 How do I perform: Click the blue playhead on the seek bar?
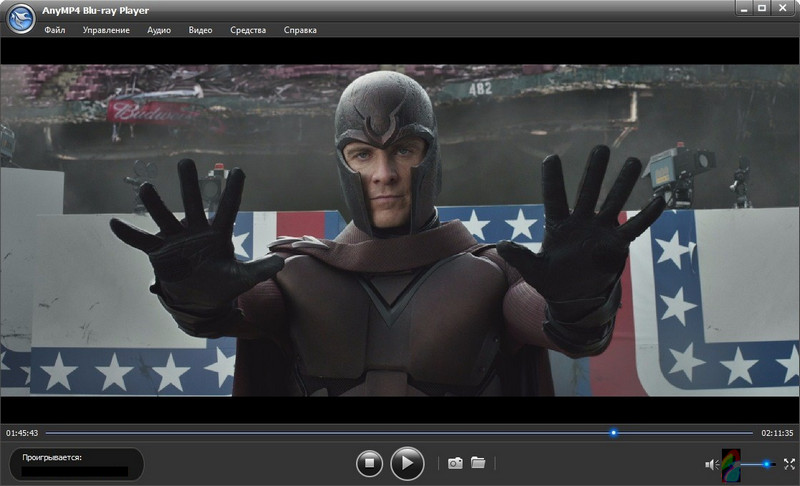tap(613, 433)
